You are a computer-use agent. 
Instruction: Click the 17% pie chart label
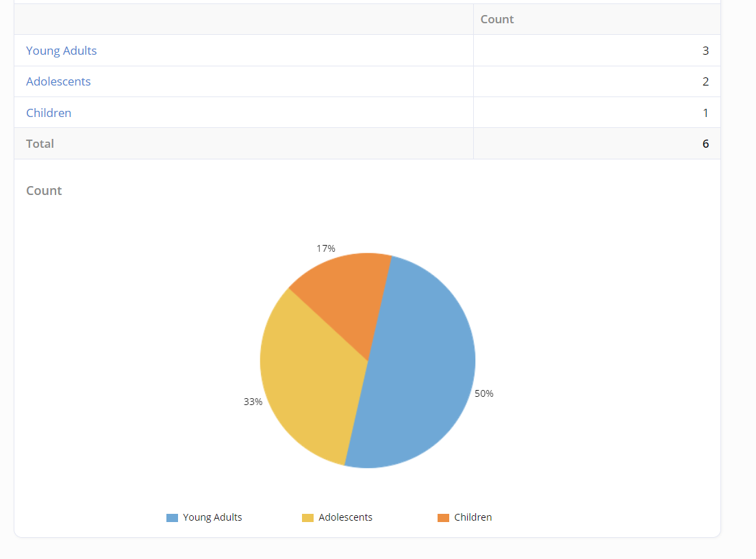tap(326, 248)
